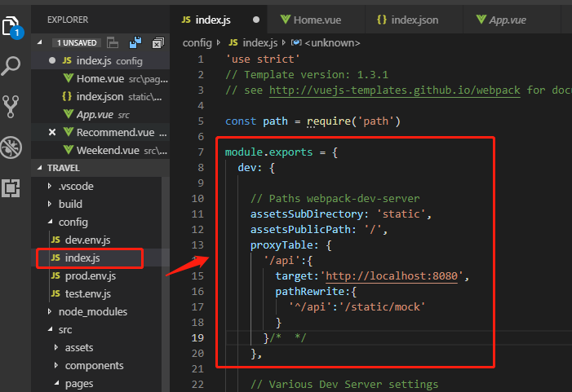The image size is (572, 392).
Task: Click the module.exports code line
Action: (282, 152)
